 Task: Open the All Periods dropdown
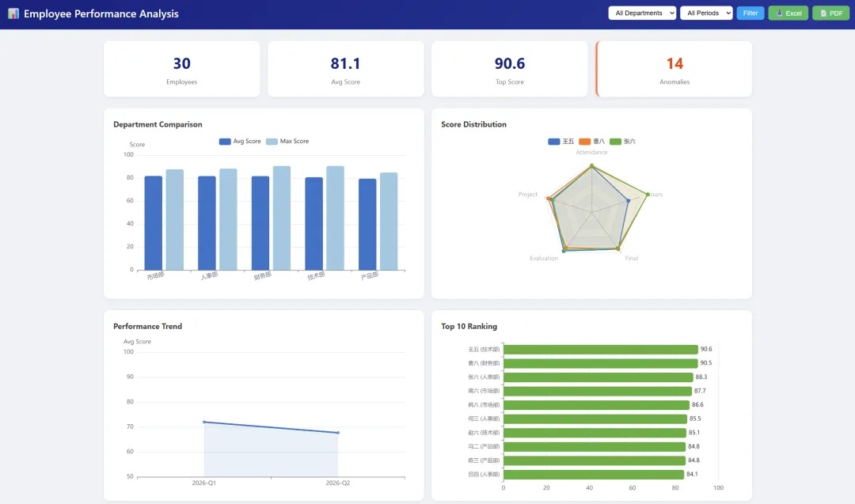coord(706,13)
